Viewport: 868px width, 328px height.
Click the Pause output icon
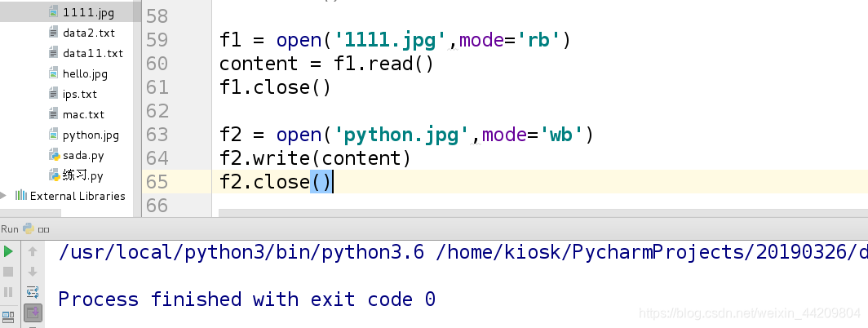pyautogui.click(x=8, y=292)
